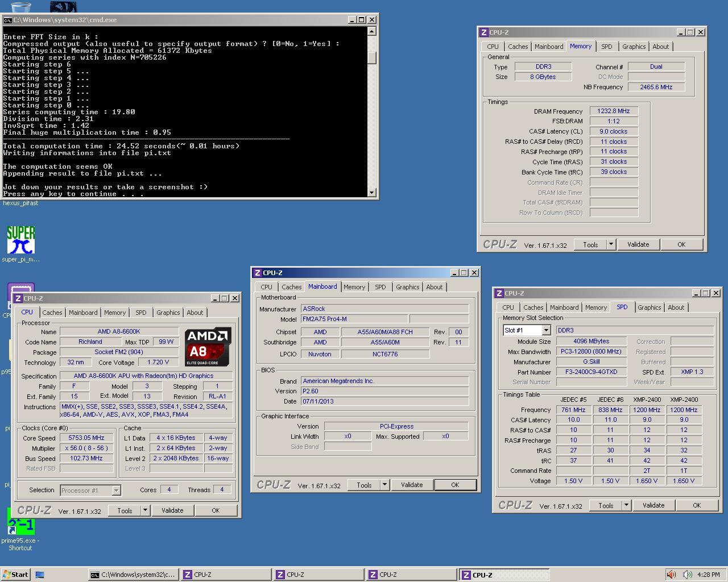Expand Tools dropdown arrow in Memory window
Image resolution: width=728 pixels, height=582 pixels.
coord(611,244)
